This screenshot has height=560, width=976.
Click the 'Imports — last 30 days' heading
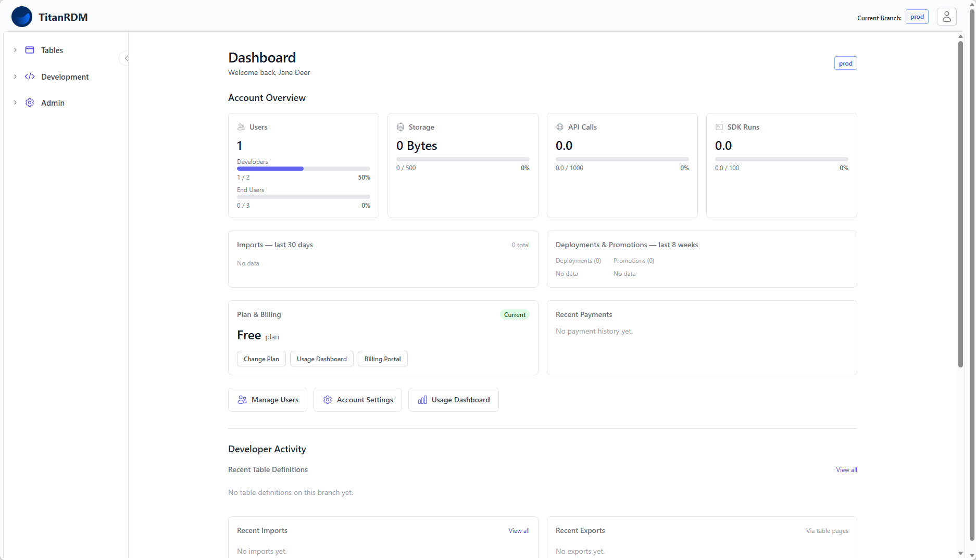[x=275, y=245]
